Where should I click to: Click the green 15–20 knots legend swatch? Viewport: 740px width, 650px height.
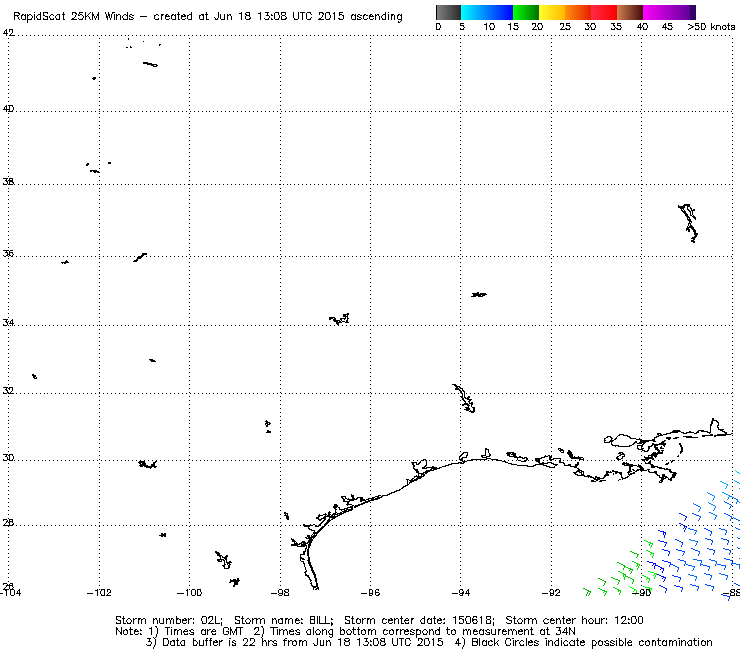(526, 12)
